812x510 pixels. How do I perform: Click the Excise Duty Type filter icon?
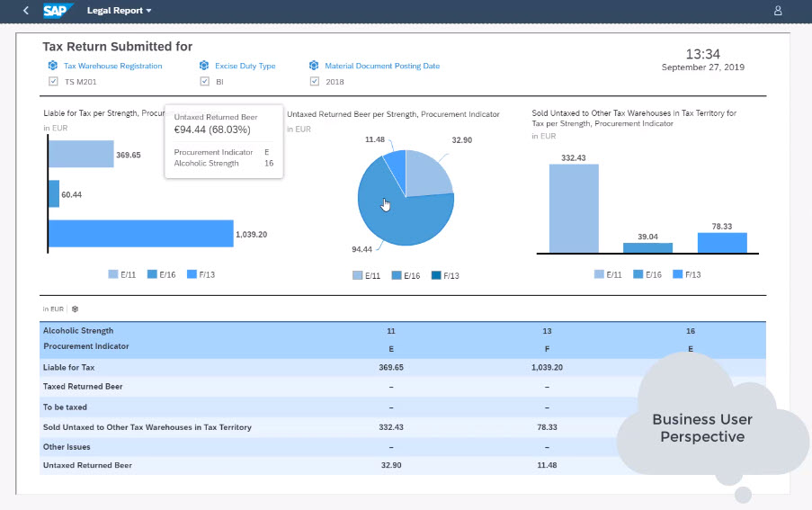(x=204, y=66)
